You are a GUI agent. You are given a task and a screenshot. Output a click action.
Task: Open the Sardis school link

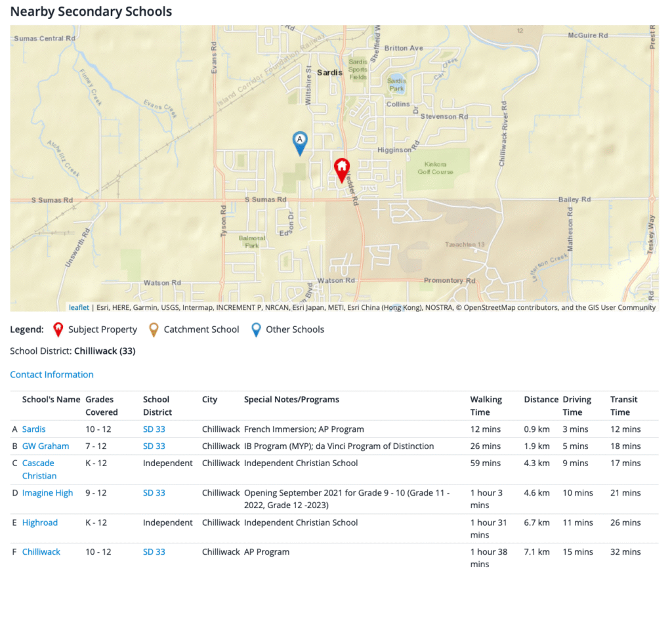click(34, 429)
